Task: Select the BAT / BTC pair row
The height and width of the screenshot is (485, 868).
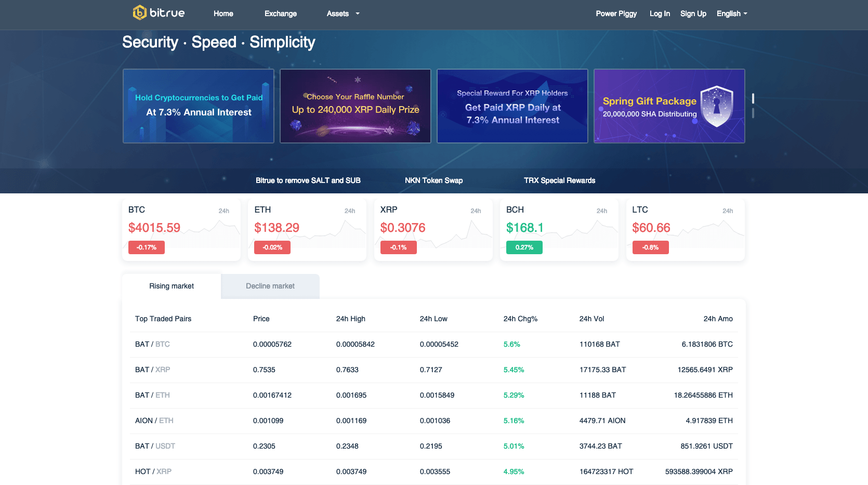Action: tap(434, 344)
